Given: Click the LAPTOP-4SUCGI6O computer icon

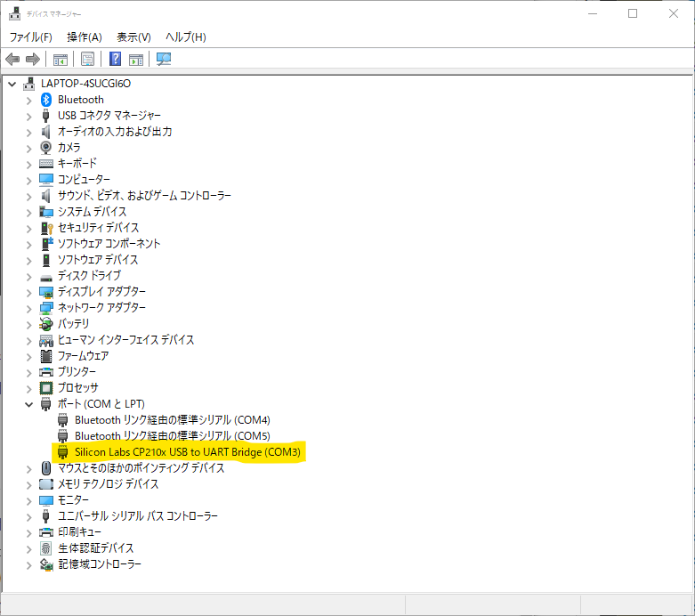Looking at the screenshot, I should pyautogui.click(x=29, y=84).
